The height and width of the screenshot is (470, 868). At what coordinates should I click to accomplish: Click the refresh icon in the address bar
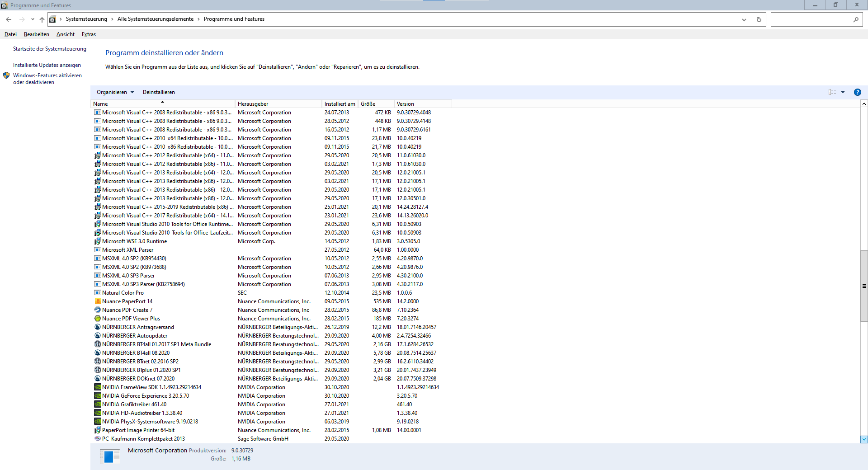tap(759, 19)
